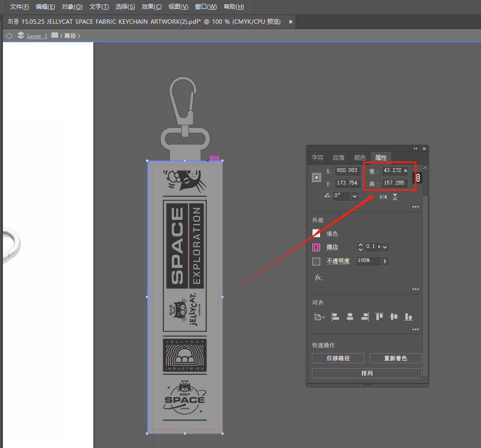Click the horizontal align right icon
Image resolution: width=481 pixels, height=448 pixels.
[365, 317]
